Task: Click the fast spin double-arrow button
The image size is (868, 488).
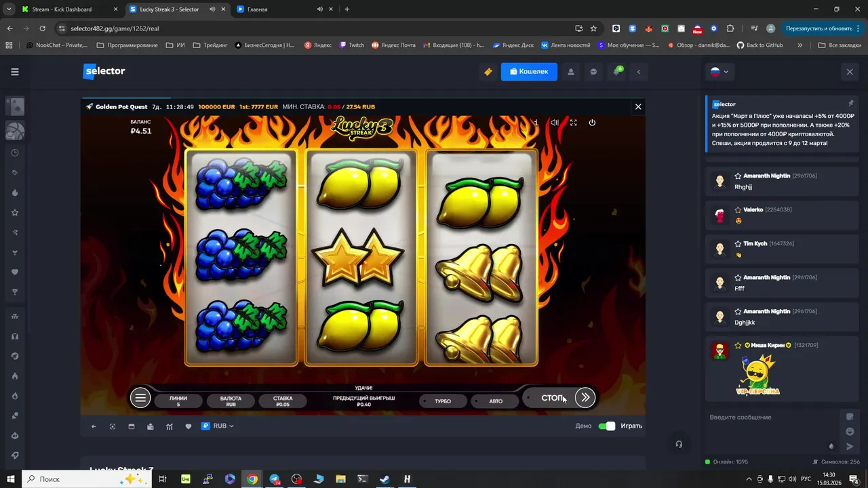Action: coord(585,398)
